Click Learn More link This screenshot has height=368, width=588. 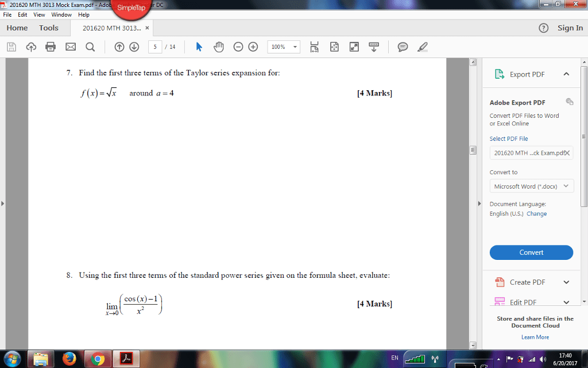tap(535, 337)
